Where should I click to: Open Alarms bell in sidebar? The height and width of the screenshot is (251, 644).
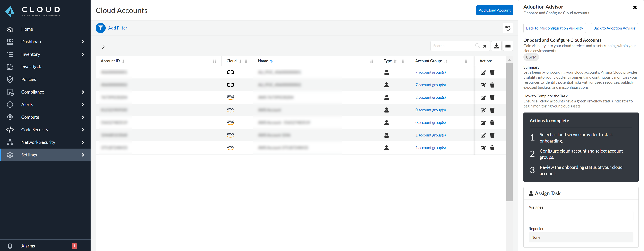click(x=10, y=246)
